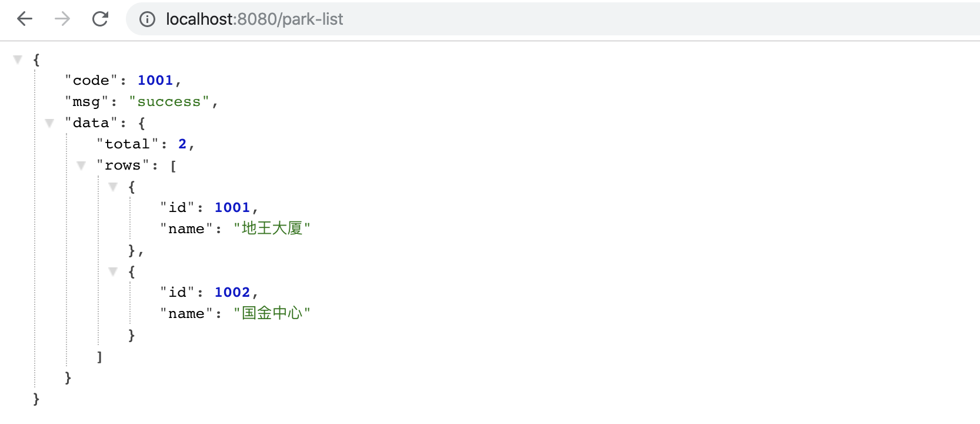Collapse the first row object with id 1001
Image resolution: width=980 pixels, height=424 pixels.
(113, 187)
